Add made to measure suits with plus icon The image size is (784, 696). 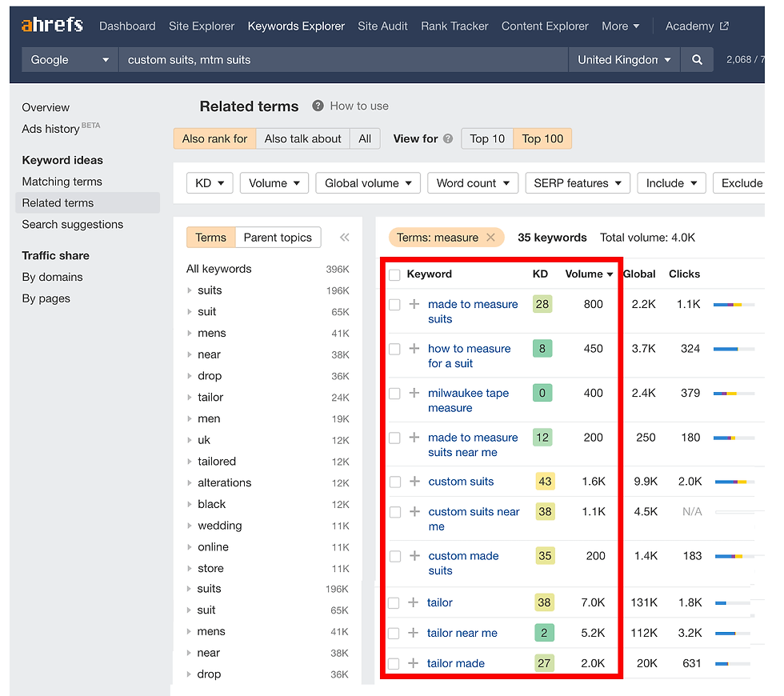414,304
